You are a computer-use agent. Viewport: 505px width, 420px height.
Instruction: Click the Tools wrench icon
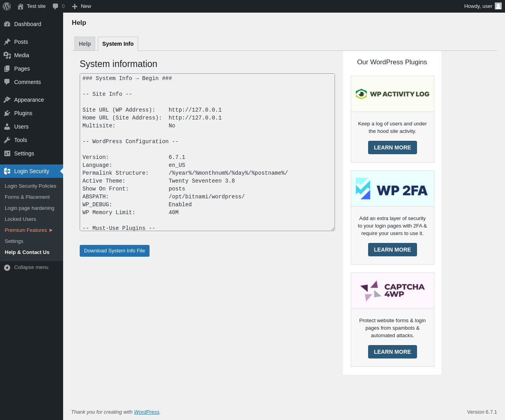click(x=7, y=140)
